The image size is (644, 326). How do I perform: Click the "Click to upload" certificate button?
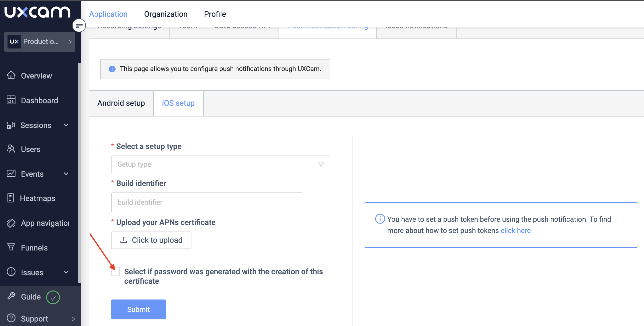tap(151, 240)
